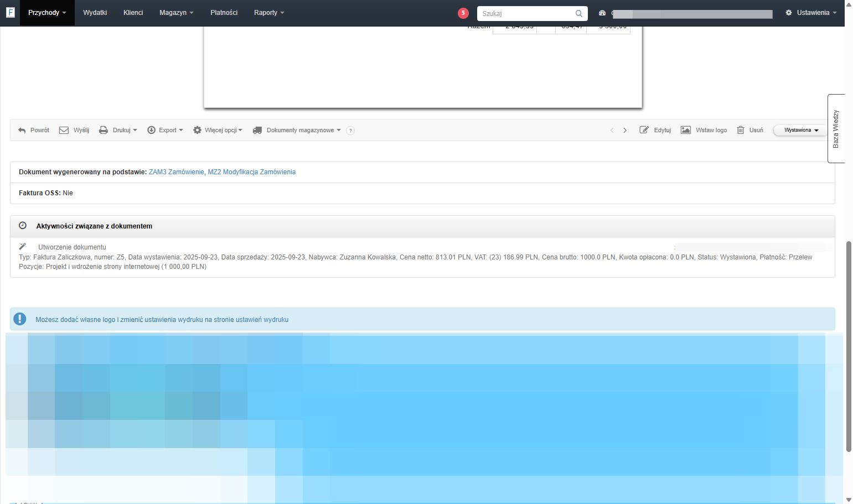Go to previous document with left chevron
The width and height of the screenshot is (853, 504).
[612, 130]
